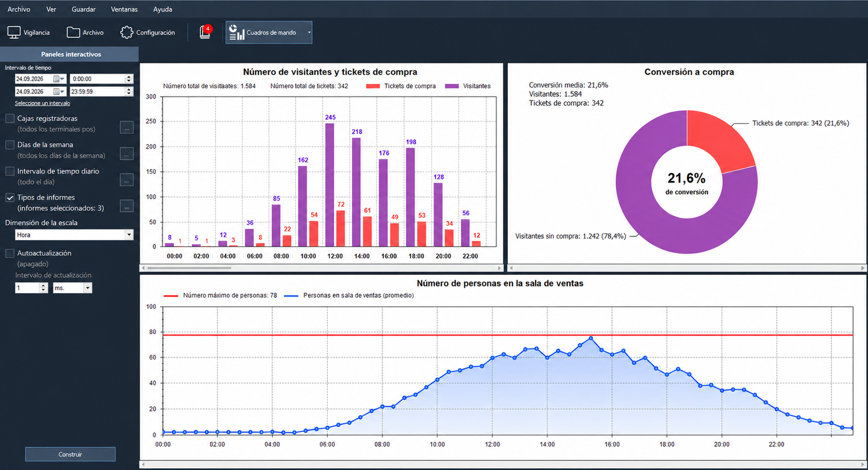Image resolution: width=868 pixels, height=470 pixels.
Task: Click the update interval spinner arrows
Action: [44, 288]
